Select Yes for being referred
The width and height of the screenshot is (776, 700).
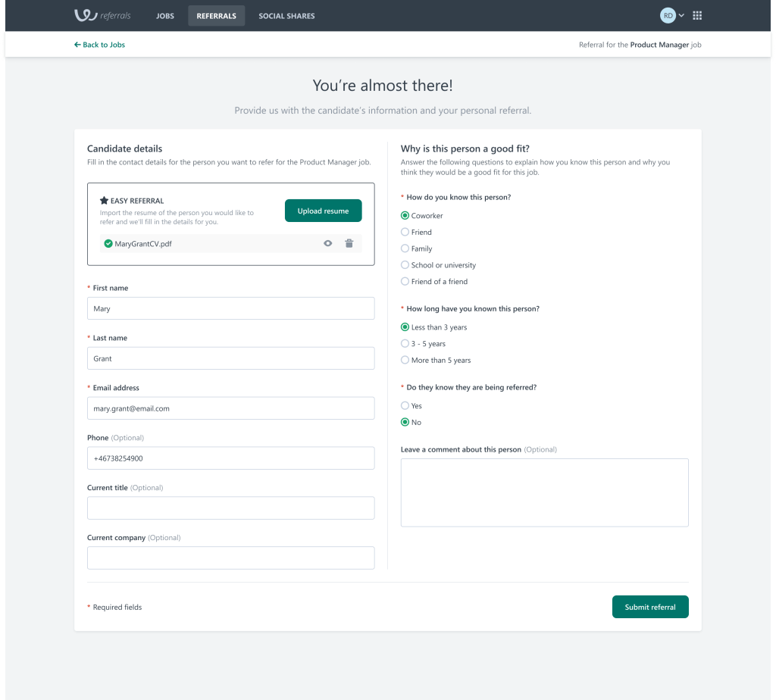coord(405,406)
